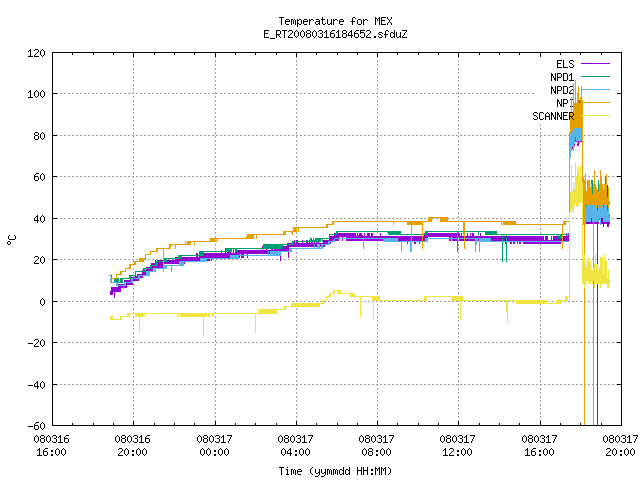
Task: Click the x-axis label '080316 16:00'
Action: point(51,446)
